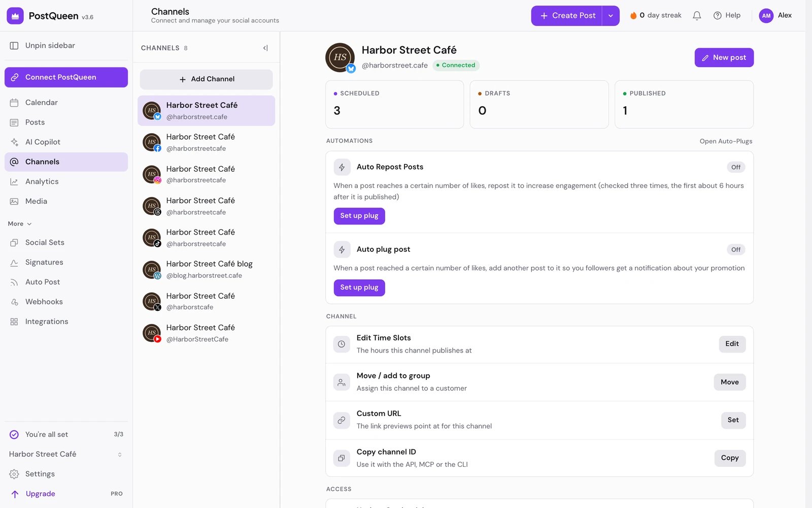Toggle the Auto Repost Posts Off badge
812x508 pixels.
736,167
